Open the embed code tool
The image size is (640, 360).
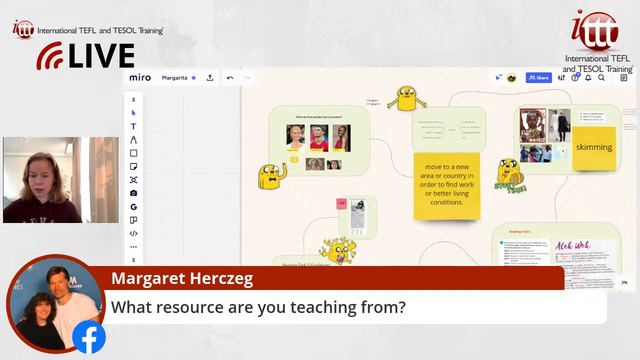point(133,233)
